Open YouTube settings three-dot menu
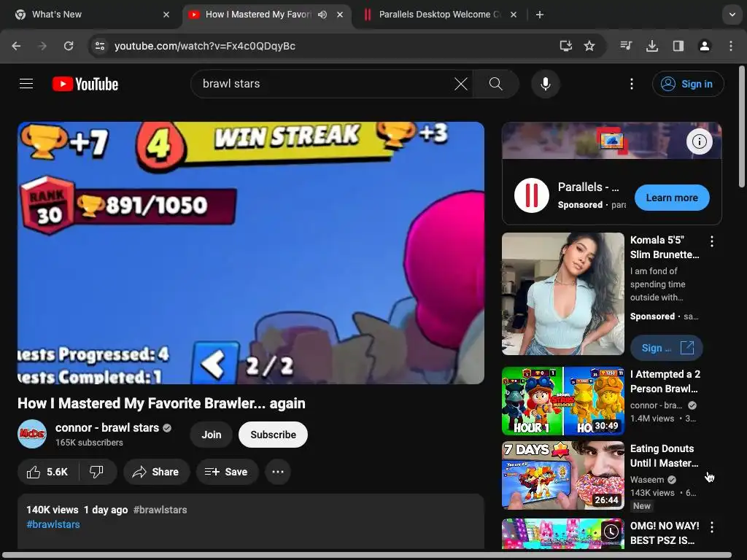747x560 pixels. 632,84
